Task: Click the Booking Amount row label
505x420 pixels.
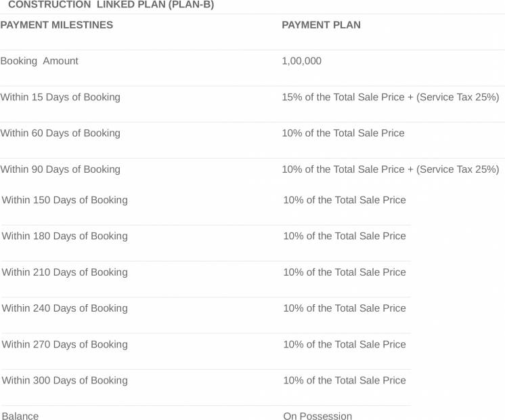Action: pyautogui.click(x=39, y=61)
